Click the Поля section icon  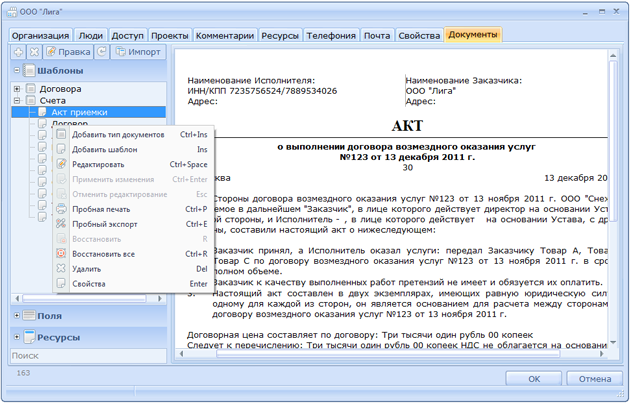29,315
